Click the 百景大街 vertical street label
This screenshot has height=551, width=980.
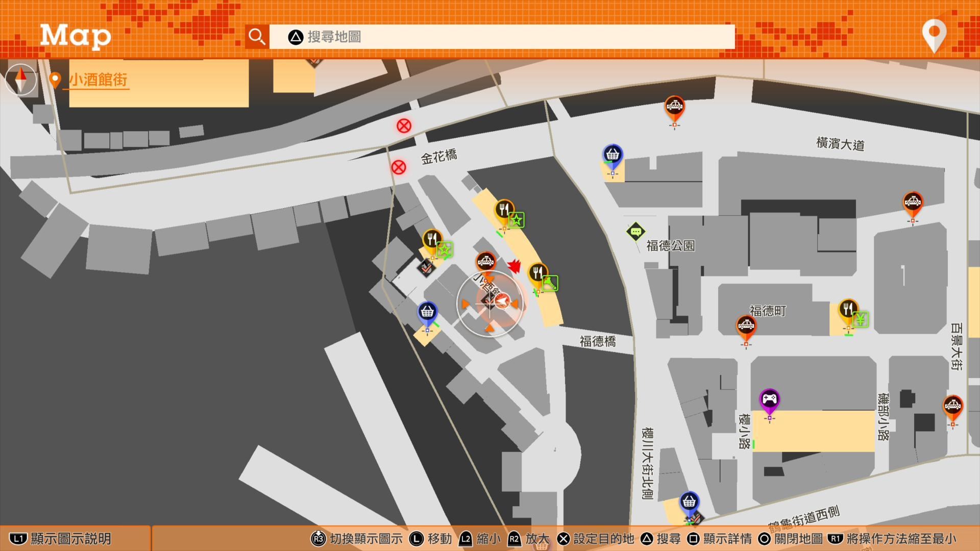pos(956,347)
